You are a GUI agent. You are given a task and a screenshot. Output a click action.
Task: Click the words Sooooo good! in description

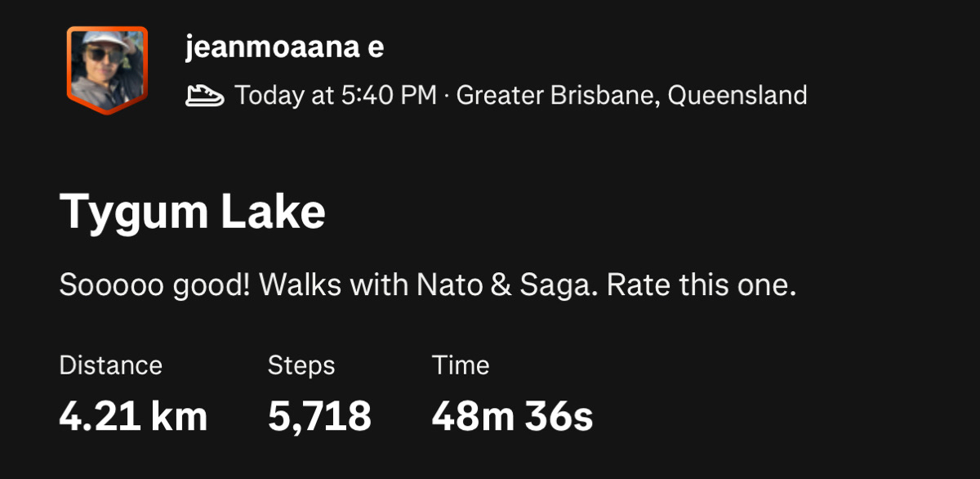155,286
